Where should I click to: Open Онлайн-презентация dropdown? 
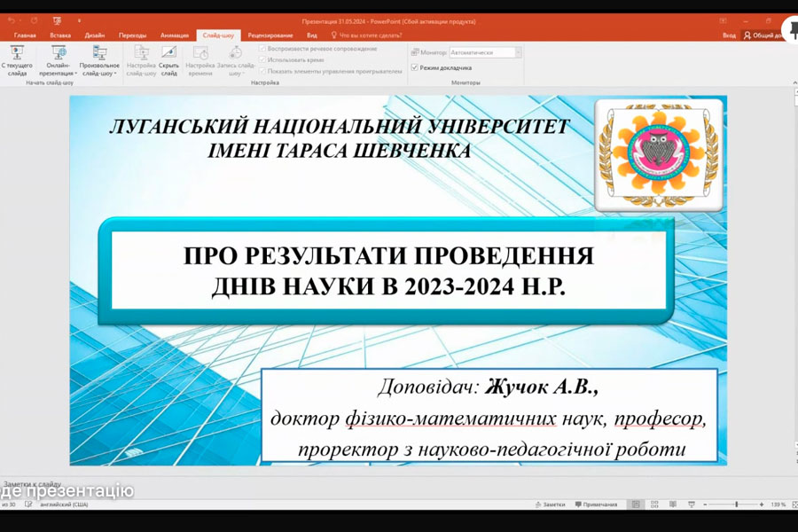(58, 60)
